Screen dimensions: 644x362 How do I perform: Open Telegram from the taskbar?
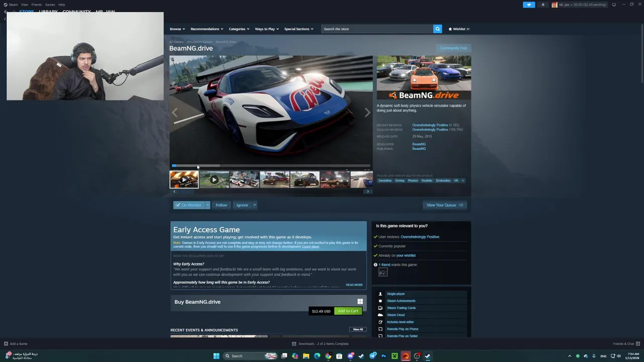pyautogui.click(x=373, y=356)
